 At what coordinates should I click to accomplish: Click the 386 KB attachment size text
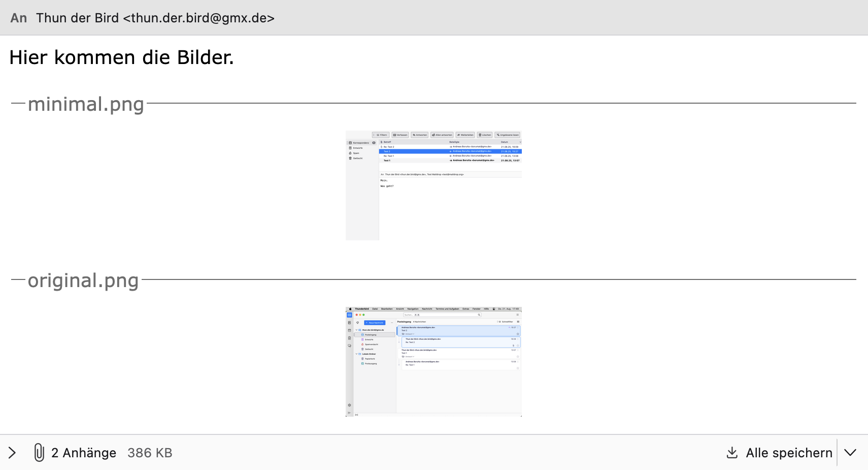point(150,453)
